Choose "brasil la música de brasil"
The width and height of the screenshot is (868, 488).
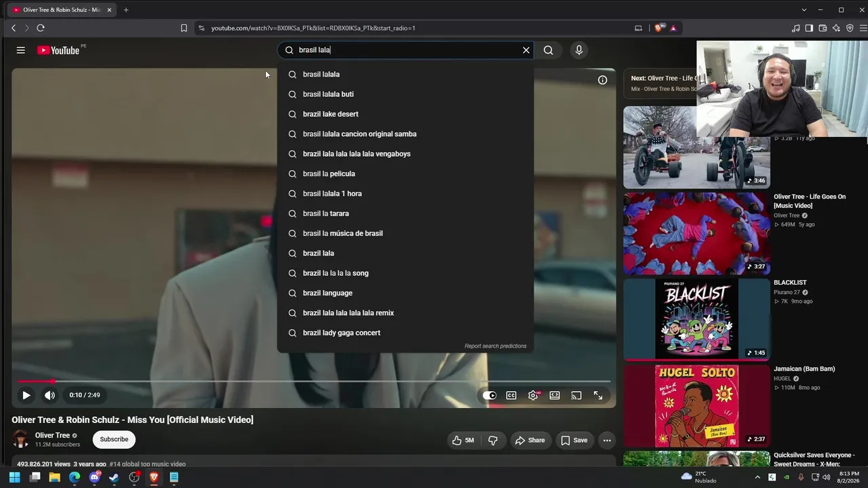click(406, 233)
